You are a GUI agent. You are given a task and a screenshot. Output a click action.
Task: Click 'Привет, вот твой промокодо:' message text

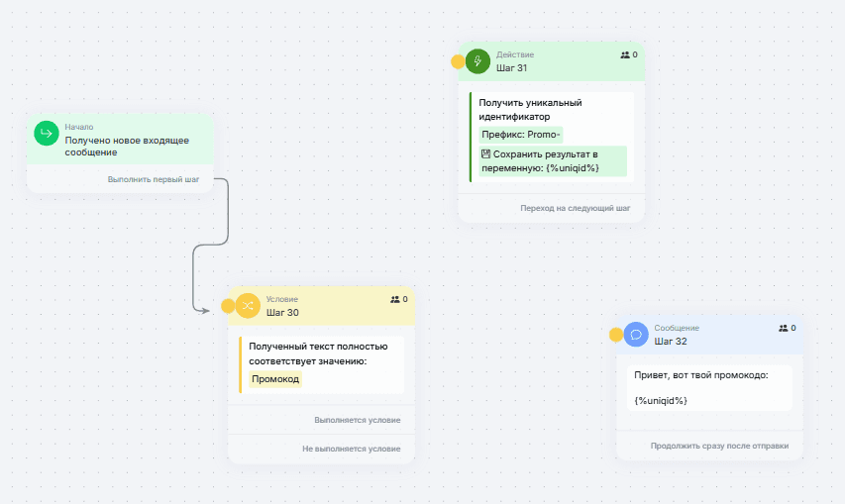[701, 375]
